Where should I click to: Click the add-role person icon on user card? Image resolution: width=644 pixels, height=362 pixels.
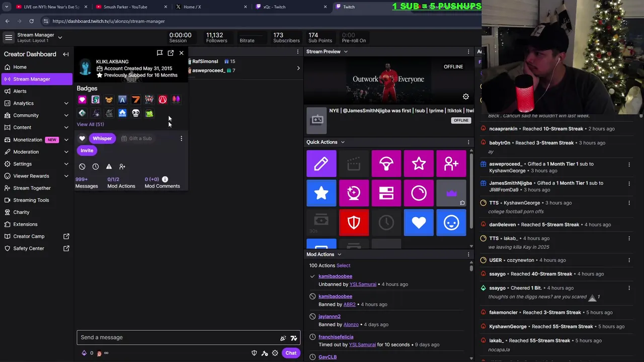[x=122, y=166]
